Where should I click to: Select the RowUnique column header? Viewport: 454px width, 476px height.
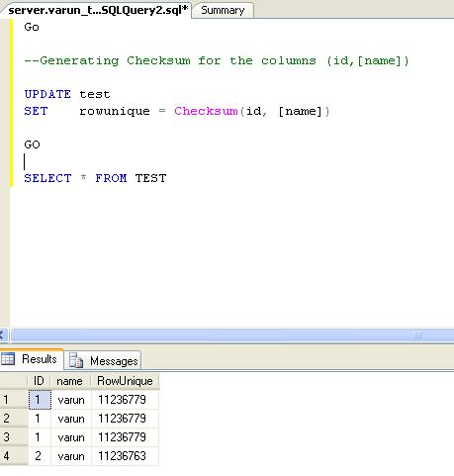[x=125, y=381]
